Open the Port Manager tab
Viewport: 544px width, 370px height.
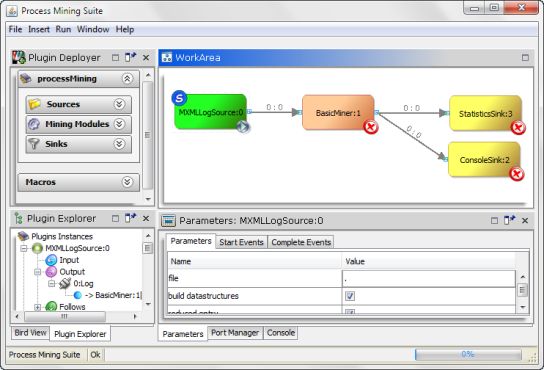click(x=235, y=333)
